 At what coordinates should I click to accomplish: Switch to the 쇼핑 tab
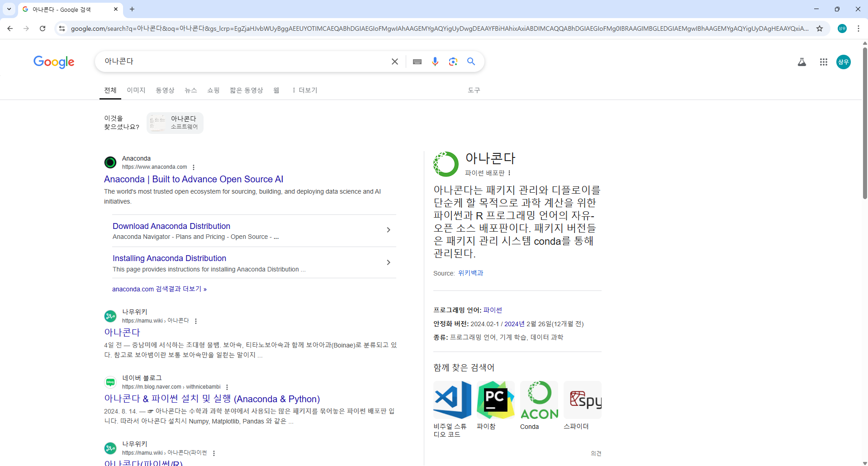(x=213, y=90)
